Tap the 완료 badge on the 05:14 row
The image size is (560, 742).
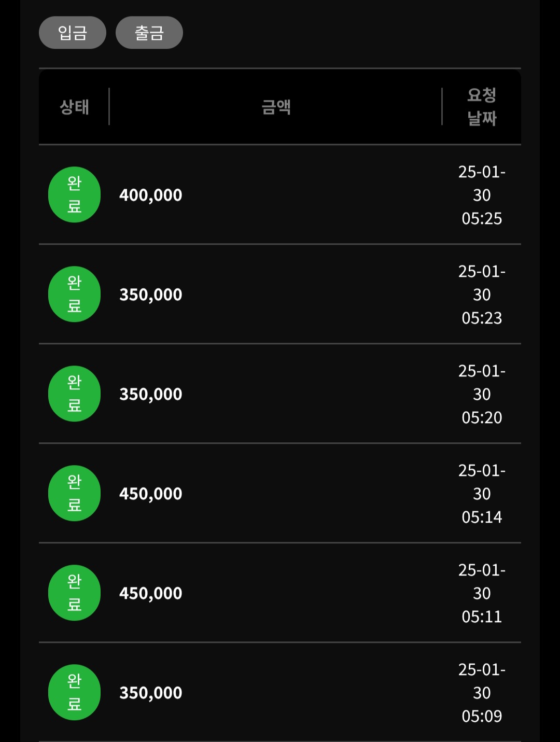tap(74, 493)
